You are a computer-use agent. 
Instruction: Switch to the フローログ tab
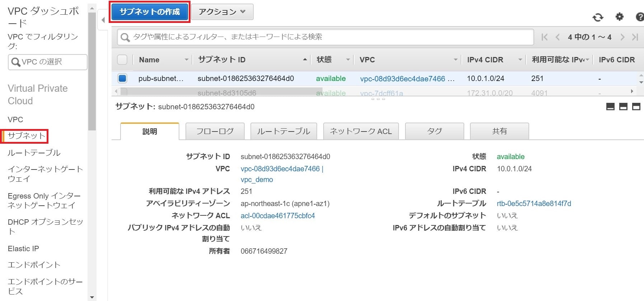[215, 131]
